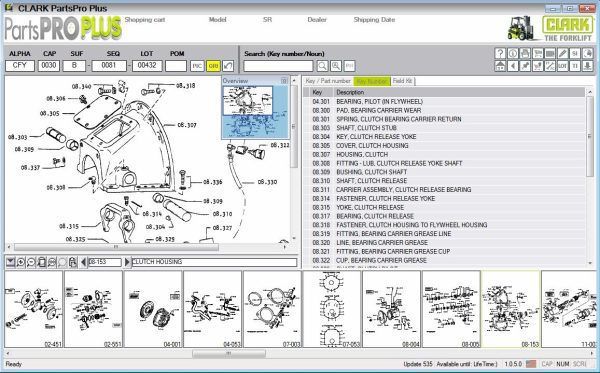
Task: Toggle the yellow OEM button
Action: click(213, 66)
